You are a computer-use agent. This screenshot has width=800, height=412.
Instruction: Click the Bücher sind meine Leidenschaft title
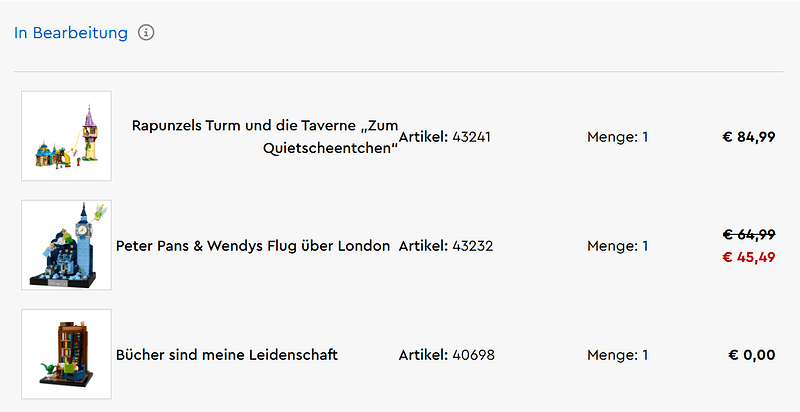click(227, 355)
